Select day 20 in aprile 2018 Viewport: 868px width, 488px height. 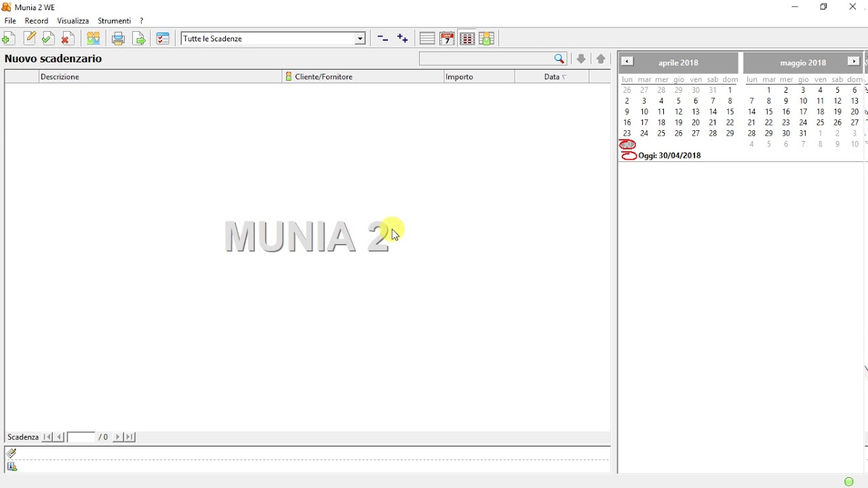tap(696, 123)
